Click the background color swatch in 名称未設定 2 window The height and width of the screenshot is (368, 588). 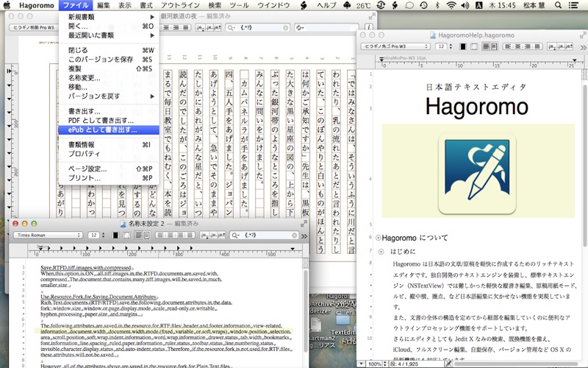(x=126, y=235)
